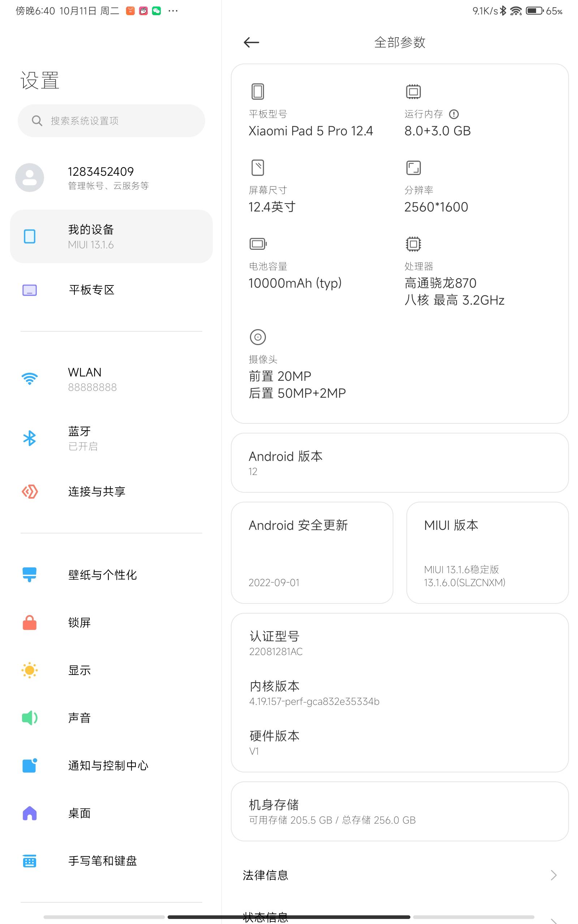Tap the 桌面 home icon
578x924 pixels.
click(29, 813)
